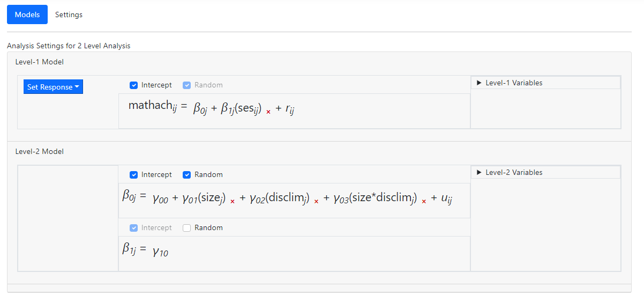
Task: Select the Models tab
Action: pos(27,14)
